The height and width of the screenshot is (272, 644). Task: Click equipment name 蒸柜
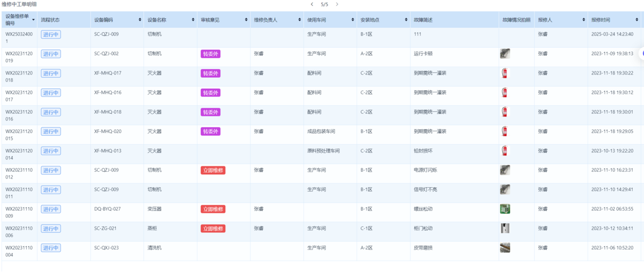[152, 229]
